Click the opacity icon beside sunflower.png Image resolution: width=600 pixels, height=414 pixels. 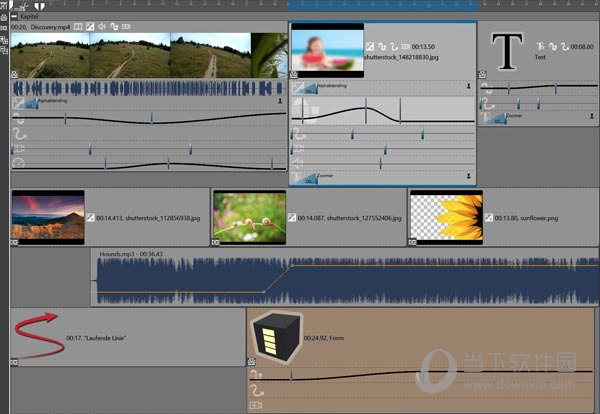[490, 216]
